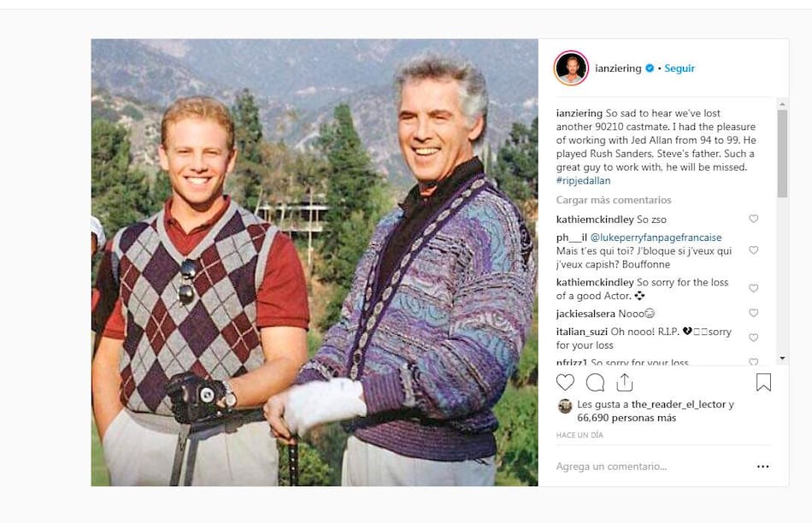Click the small liker avatar beside Les gusta
This screenshot has width=812, height=523.
tap(565, 406)
